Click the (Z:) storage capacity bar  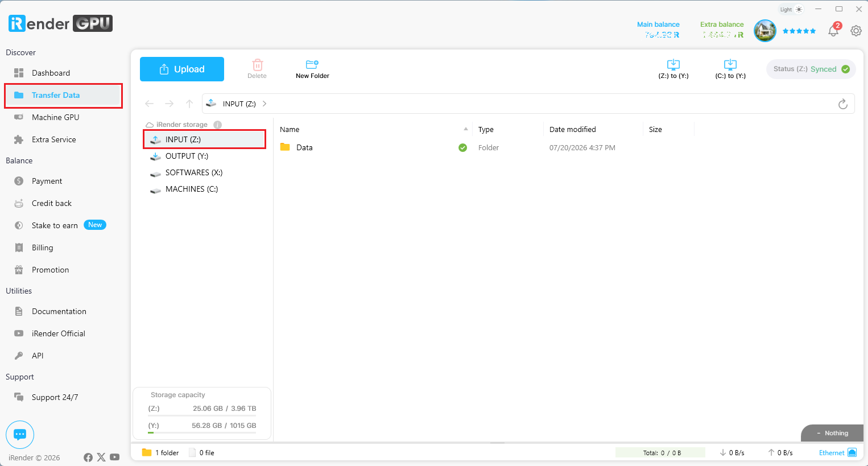pyautogui.click(x=202, y=415)
